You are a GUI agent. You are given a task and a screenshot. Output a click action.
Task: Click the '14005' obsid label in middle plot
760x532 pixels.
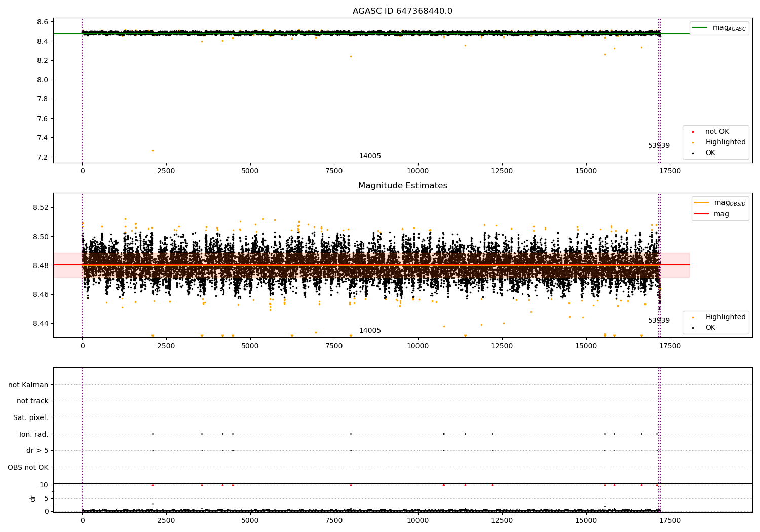[370, 331]
